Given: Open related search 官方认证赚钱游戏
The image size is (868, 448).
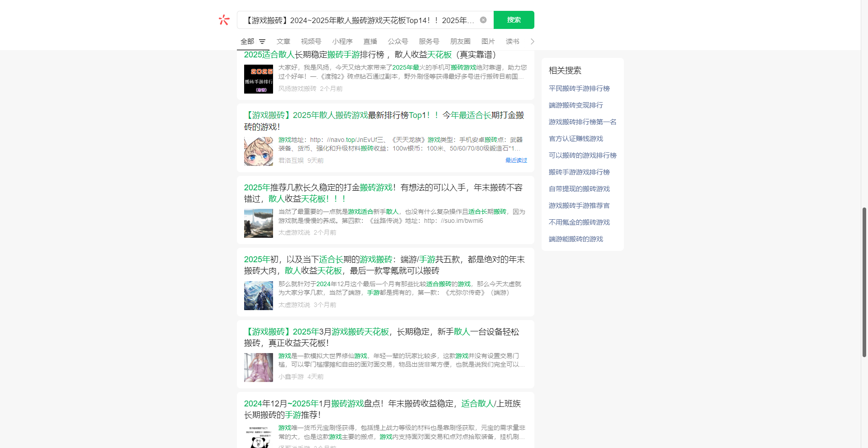Looking at the screenshot, I should coord(576,139).
